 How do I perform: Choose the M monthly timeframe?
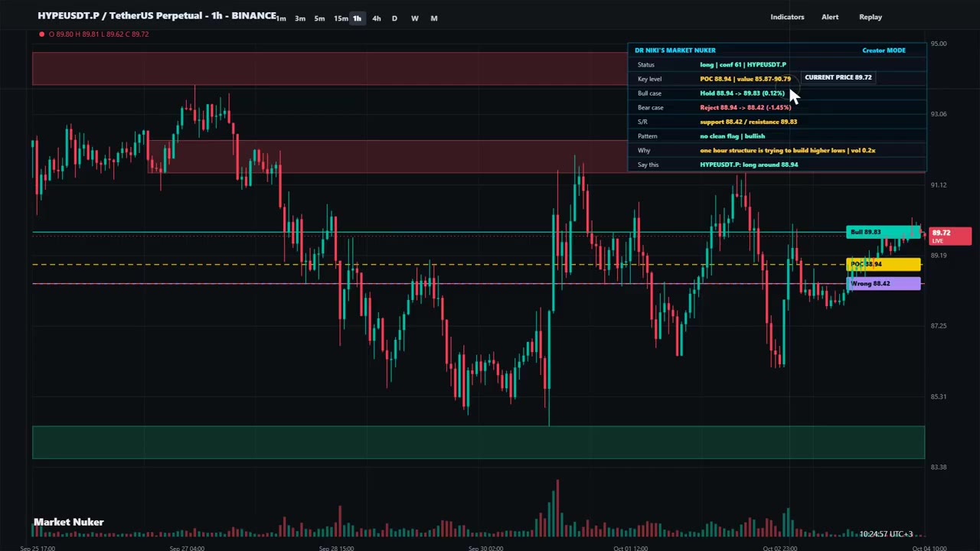[x=434, y=18]
